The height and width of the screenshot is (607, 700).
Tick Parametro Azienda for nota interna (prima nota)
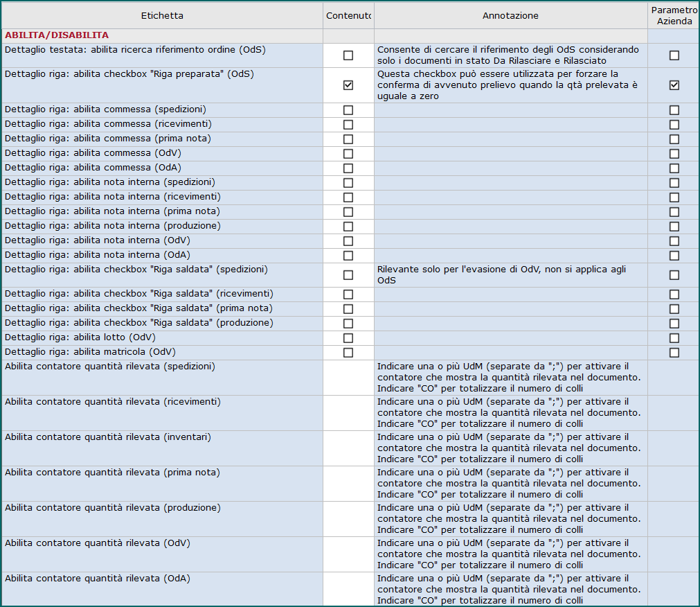pyautogui.click(x=674, y=212)
